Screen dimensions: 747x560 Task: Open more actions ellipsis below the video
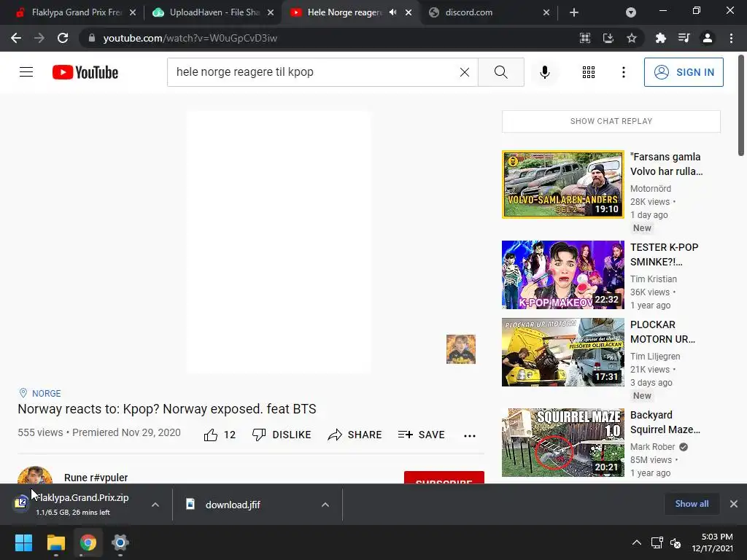point(470,435)
